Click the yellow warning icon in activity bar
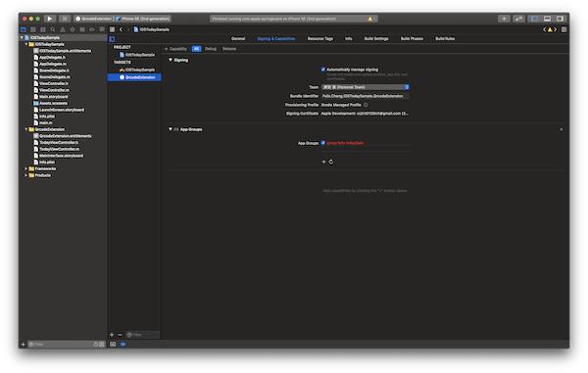588x373 pixels. [x=370, y=19]
